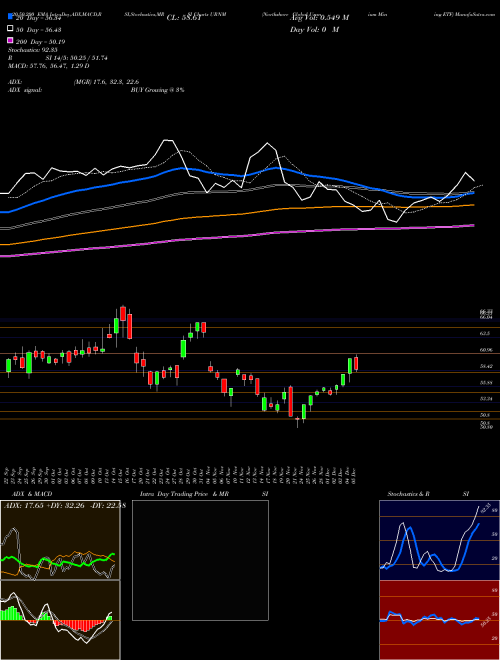500x660 pixels.
Task: Open the MACD histogram mini chart
Action: coord(60,620)
